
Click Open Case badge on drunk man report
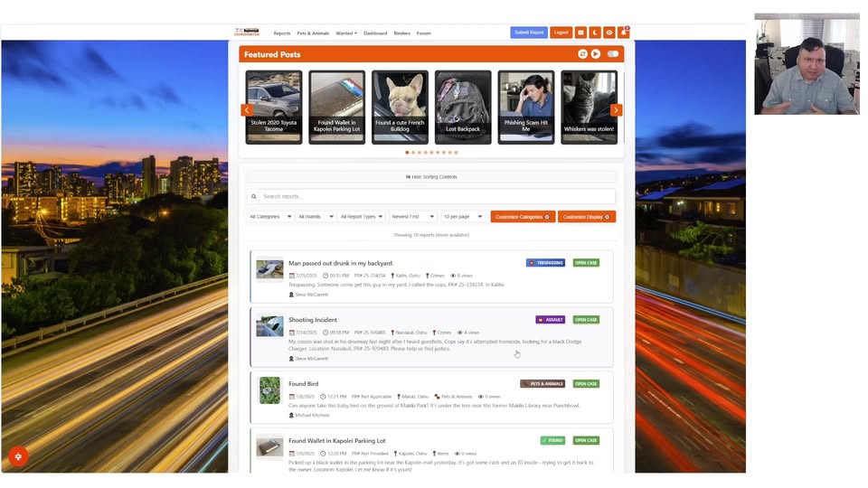586,263
